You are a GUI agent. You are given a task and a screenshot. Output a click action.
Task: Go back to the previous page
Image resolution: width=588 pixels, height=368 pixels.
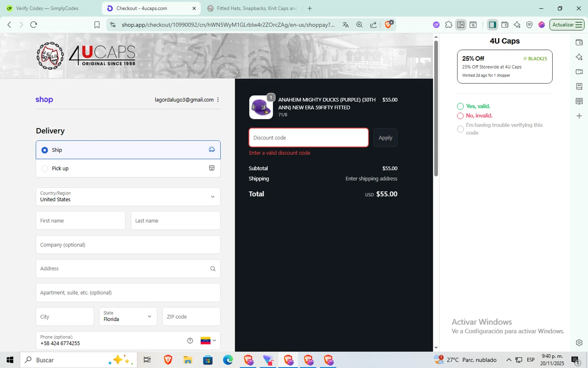(9, 25)
